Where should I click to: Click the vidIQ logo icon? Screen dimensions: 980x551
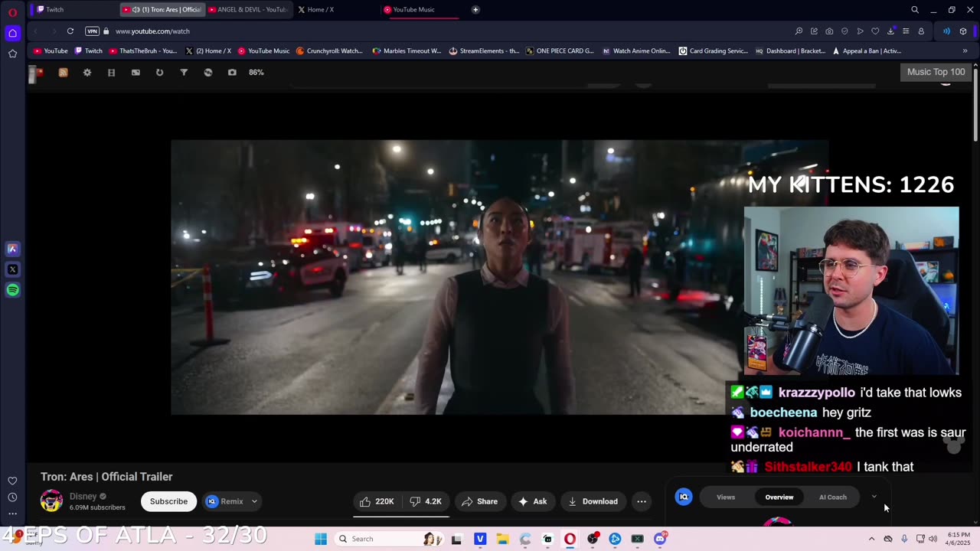[x=684, y=497]
